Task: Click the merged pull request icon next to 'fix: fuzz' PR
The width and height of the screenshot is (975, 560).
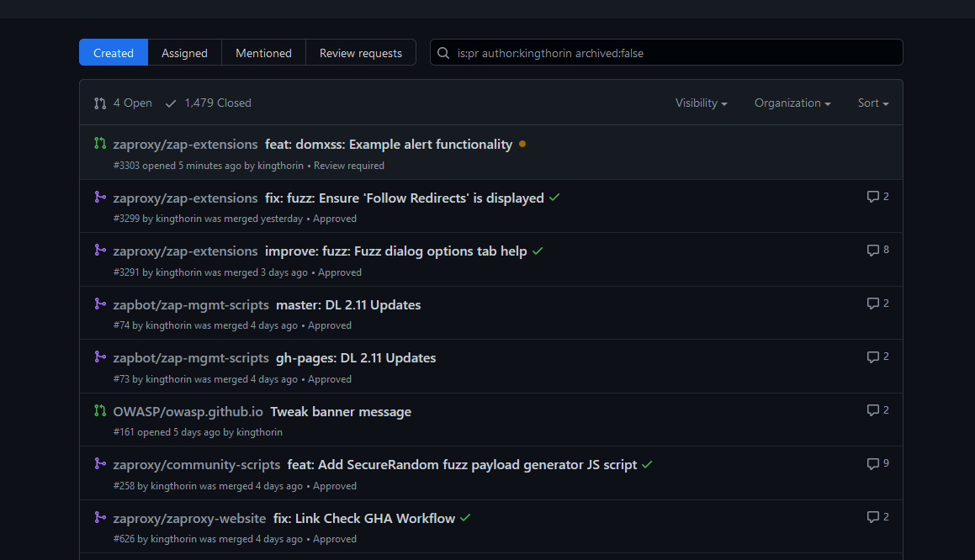Action: [x=100, y=198]
